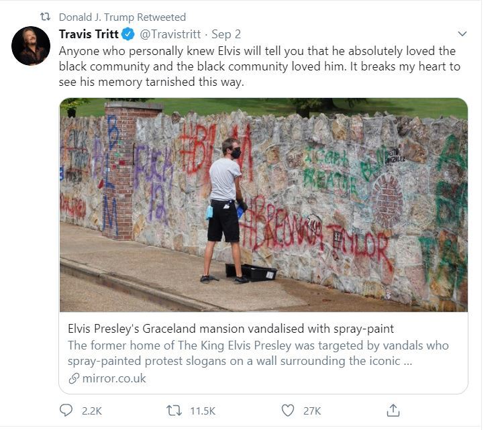Open the article headline about Graceland mansion vandalised

pos(231,329)
